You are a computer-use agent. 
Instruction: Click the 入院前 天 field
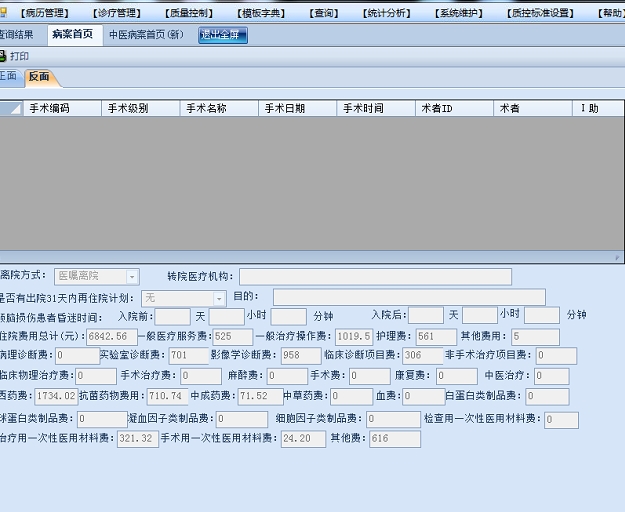click(173, 316)
